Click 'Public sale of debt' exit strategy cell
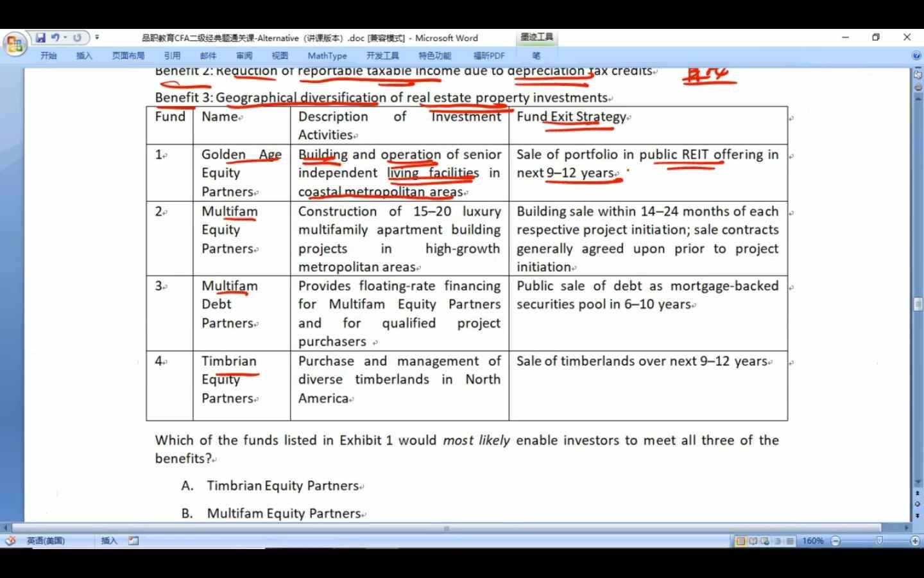 pos(648,313)
